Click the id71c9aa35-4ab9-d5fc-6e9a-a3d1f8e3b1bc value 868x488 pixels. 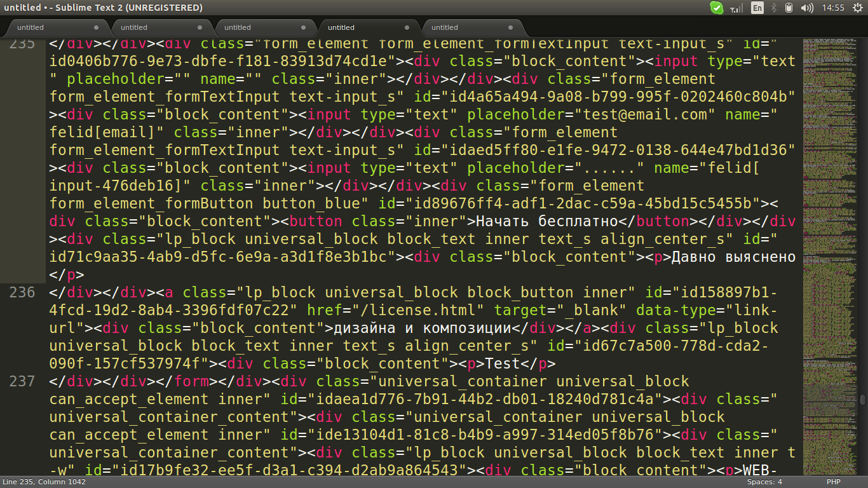pyautogui.click(x=219, y=257)
